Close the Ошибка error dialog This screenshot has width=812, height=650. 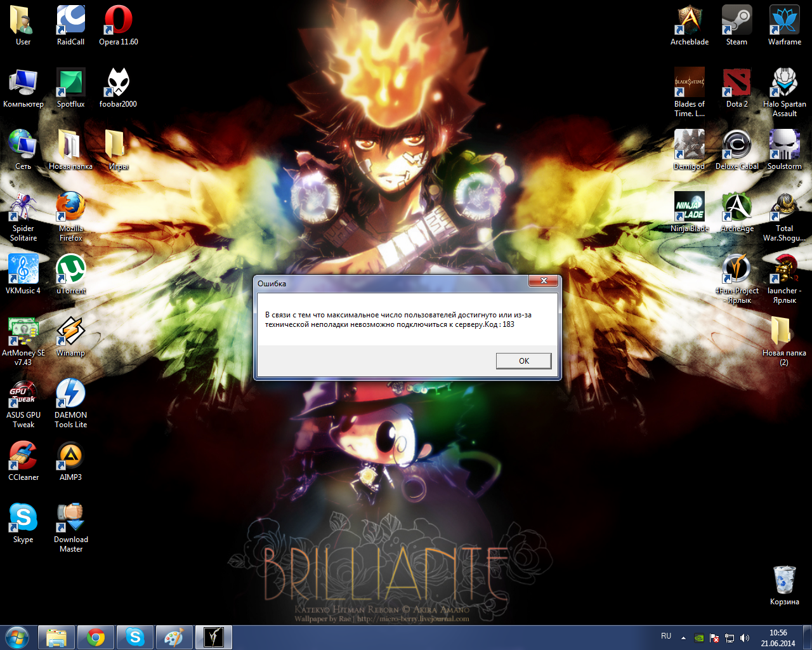pos(544,281)
